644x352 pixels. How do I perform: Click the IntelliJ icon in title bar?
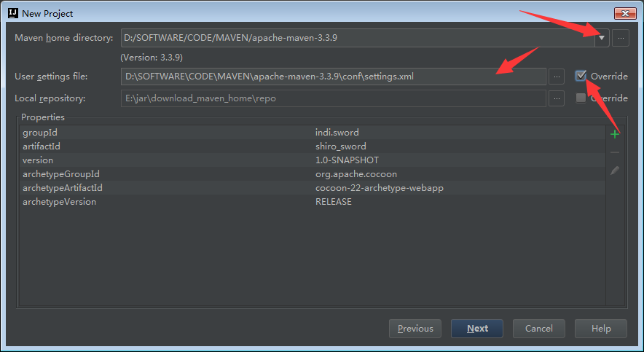[12, 13]
